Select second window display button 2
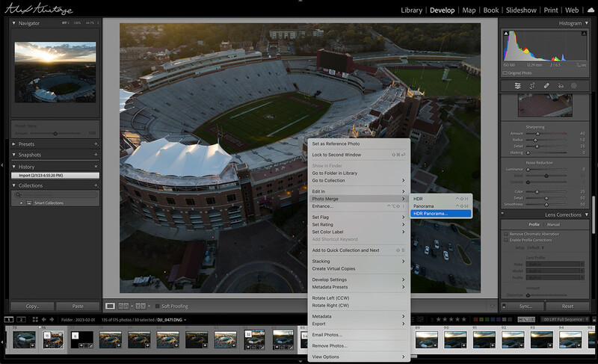 [x=22, y=319]
